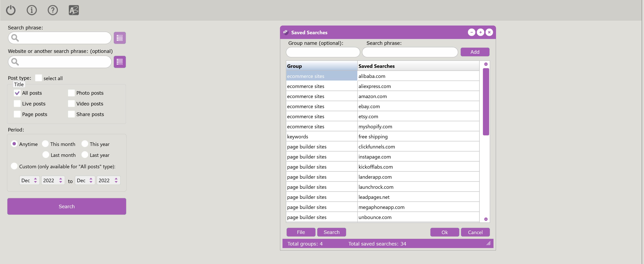This screenshot has height=264, width=644.
Task: Select the kickofflabs.com saved search
Action: (418, 167)
